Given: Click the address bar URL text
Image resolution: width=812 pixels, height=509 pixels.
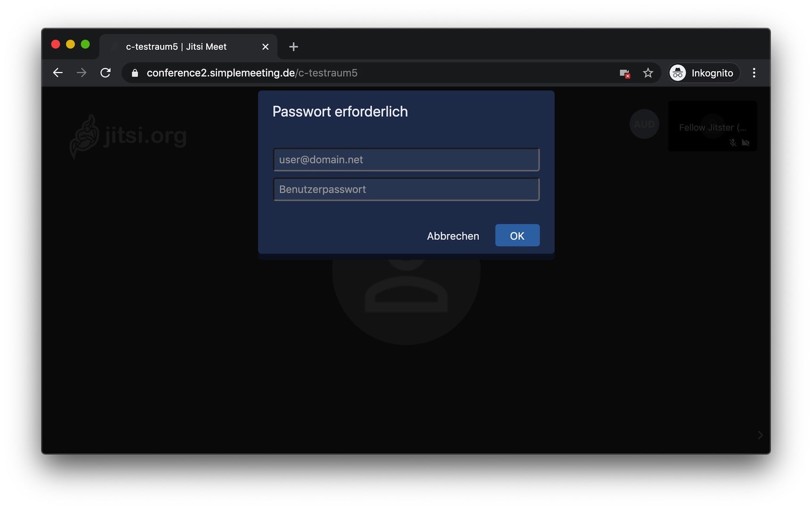Looking at the screenshot, I should click(x=252, y=73).
